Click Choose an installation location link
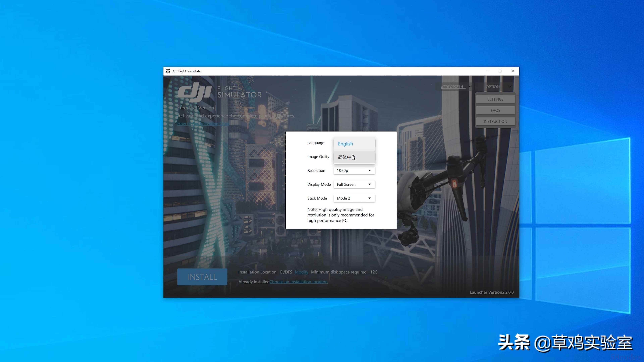Image resolution: width=644 pixels, height=362 pixels. click(x=298, y=282)
